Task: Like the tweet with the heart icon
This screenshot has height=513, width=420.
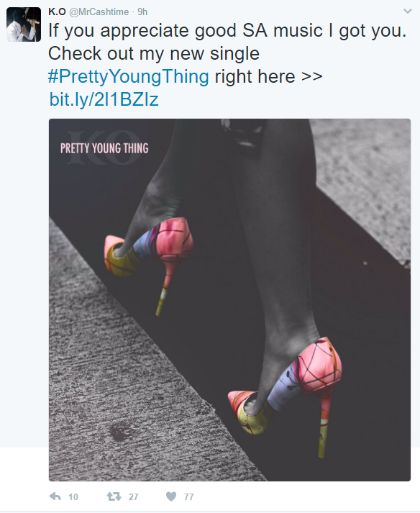Action: pos(171,496)
